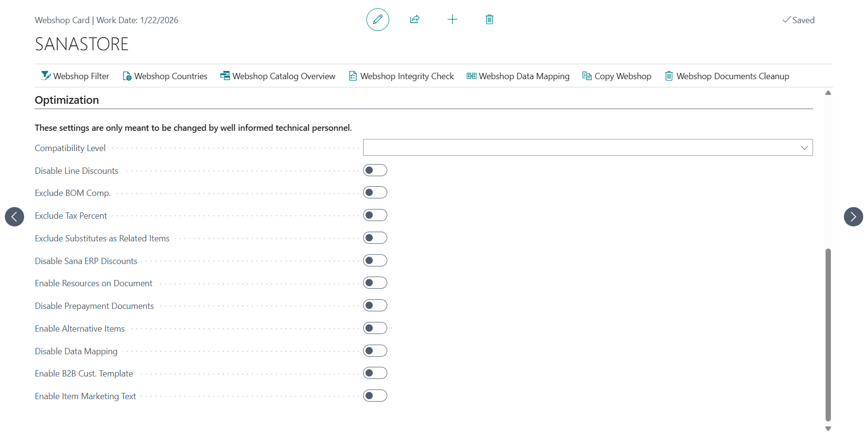Click the Saved status indicator
This screenshot has width=868, height=432.
(798, 20)
